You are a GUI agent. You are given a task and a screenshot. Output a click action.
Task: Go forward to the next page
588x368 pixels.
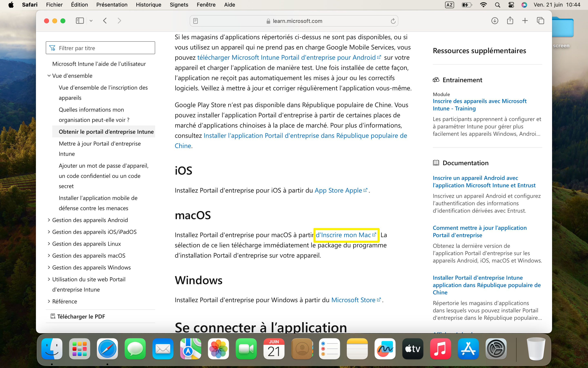point(119,21)
